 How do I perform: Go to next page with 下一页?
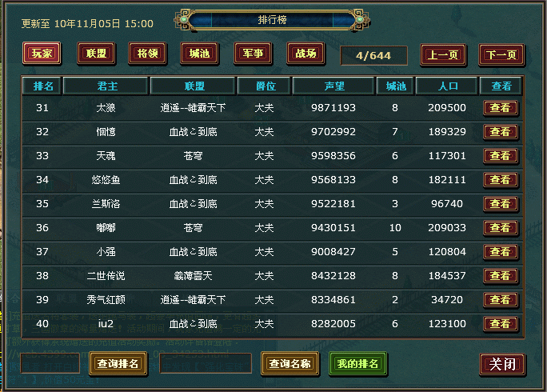click(x=501, y=55)
